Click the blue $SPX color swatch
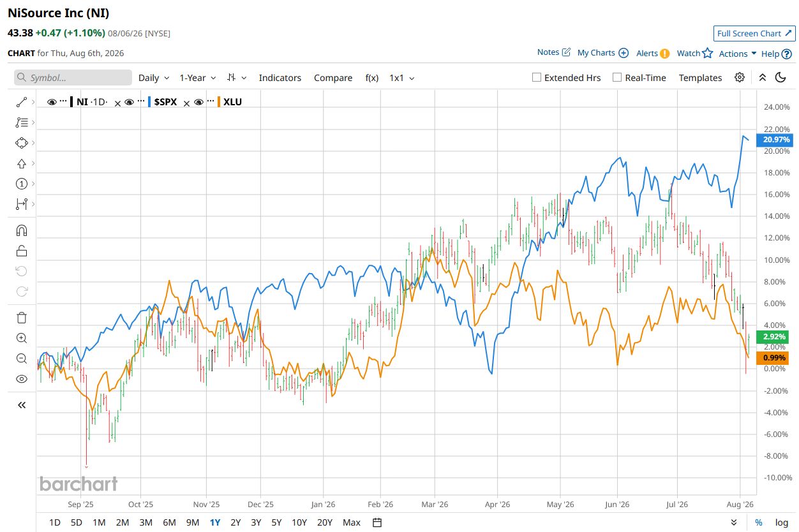The width and height of the screenshot is (799, 532). point(149,101)
